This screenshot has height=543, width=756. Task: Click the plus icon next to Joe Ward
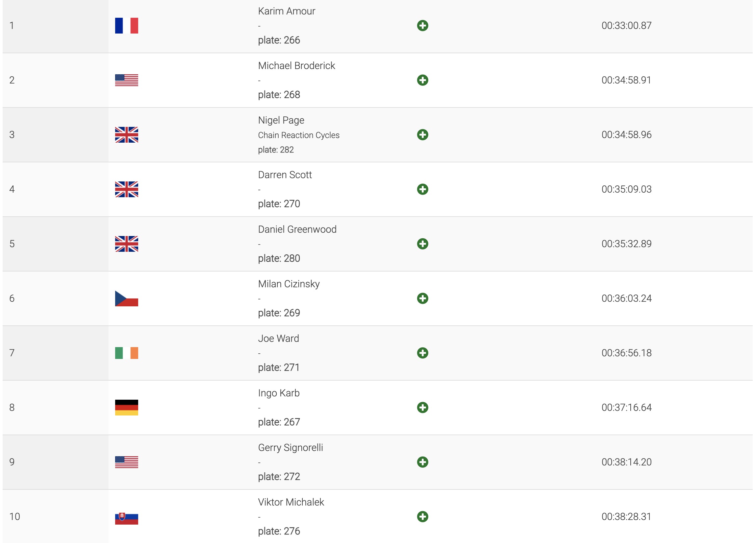[x=422, y=353]
